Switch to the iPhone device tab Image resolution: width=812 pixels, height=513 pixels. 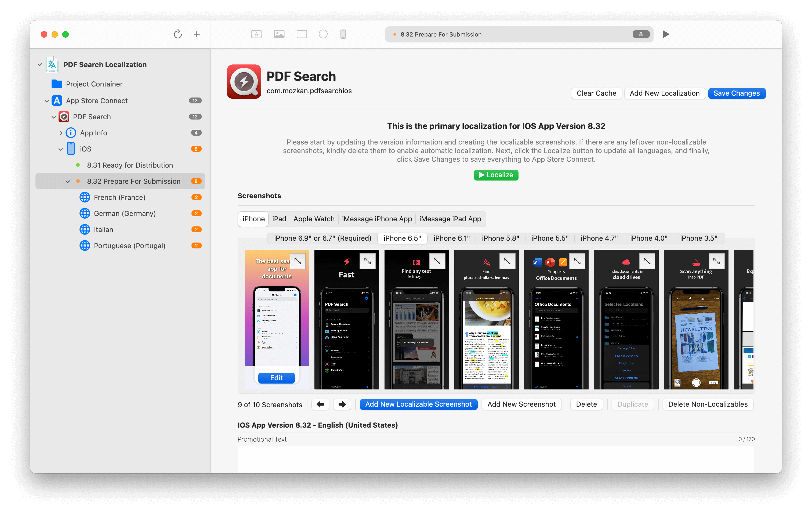[253, 219]
